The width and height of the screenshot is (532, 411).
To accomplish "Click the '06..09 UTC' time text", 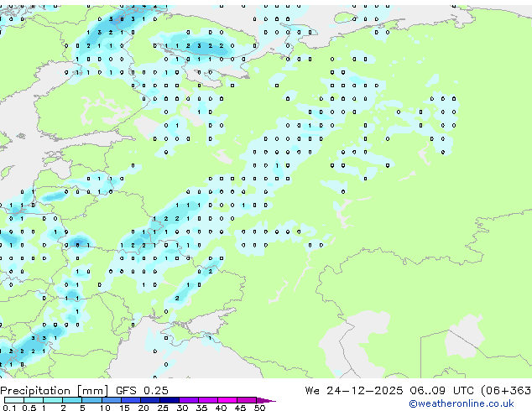I will pos(441,391).
